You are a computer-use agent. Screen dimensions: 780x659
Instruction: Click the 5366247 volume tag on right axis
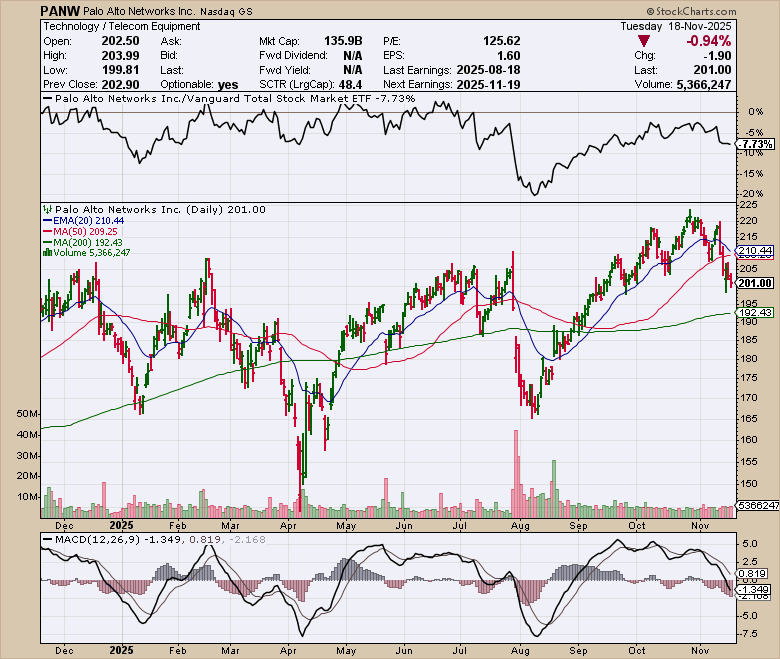[x=759, y=505]
